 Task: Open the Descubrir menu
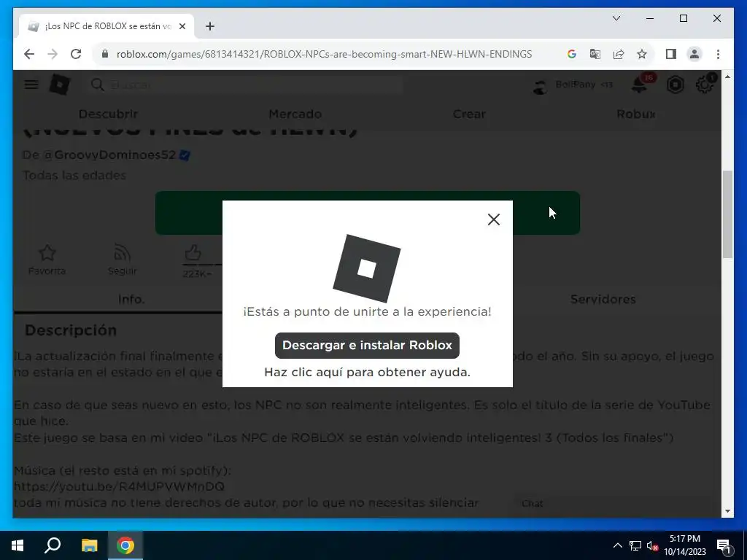pyautogui.click(x=108, y=114)
